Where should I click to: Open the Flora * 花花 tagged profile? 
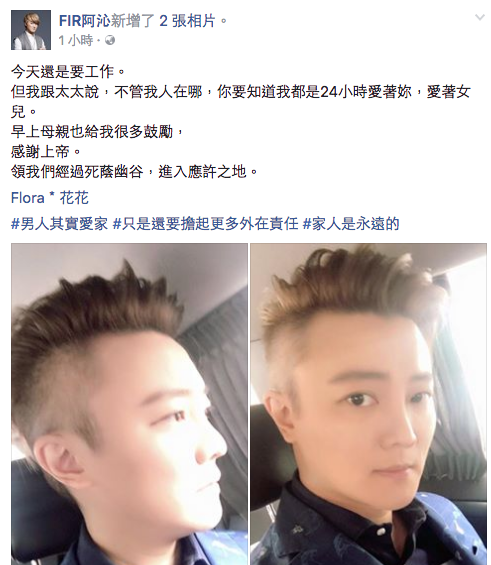(x=50, y=198)
